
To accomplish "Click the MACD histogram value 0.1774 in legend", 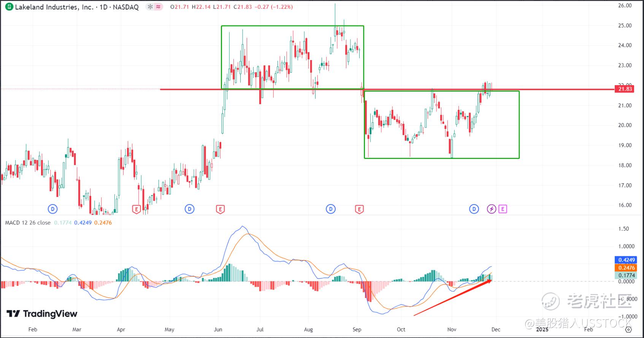I will click(63, 223).
